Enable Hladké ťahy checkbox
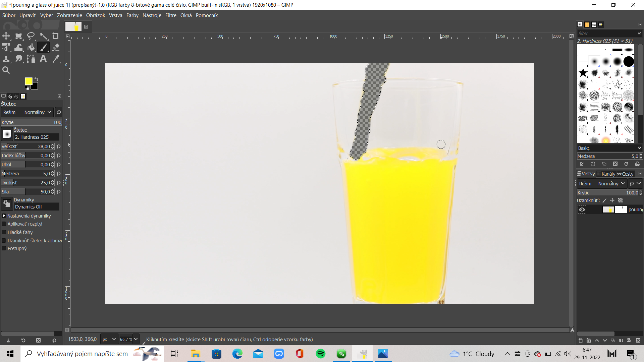644x362 pixels. (4, 232)
